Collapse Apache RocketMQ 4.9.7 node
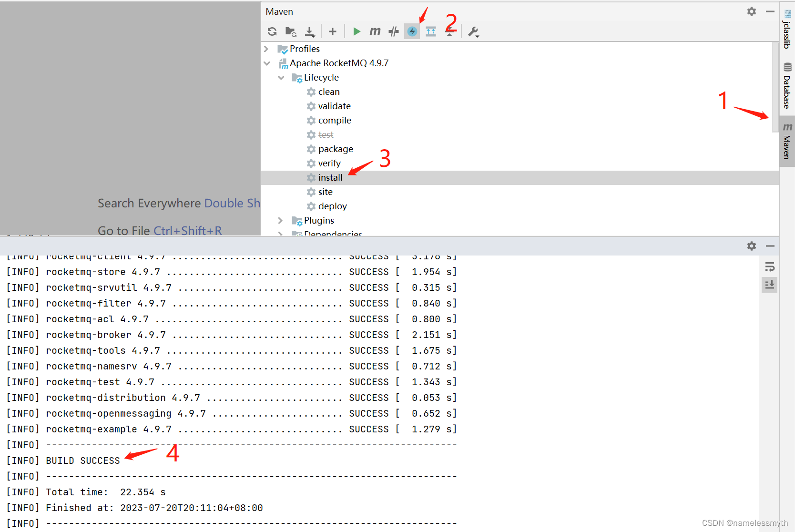The height and width of the screenshot is (532, 795). 266,63
